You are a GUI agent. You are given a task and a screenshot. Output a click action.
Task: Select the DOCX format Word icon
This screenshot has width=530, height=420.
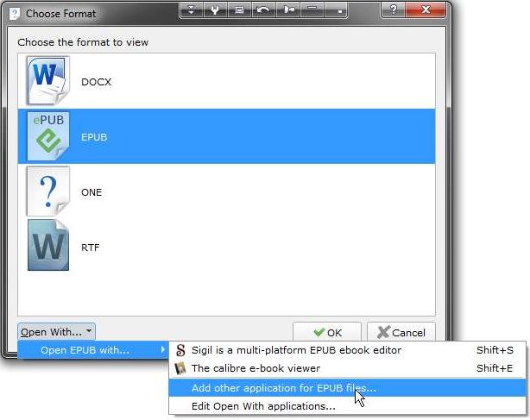pyautogui.click(x=48, y=81)
